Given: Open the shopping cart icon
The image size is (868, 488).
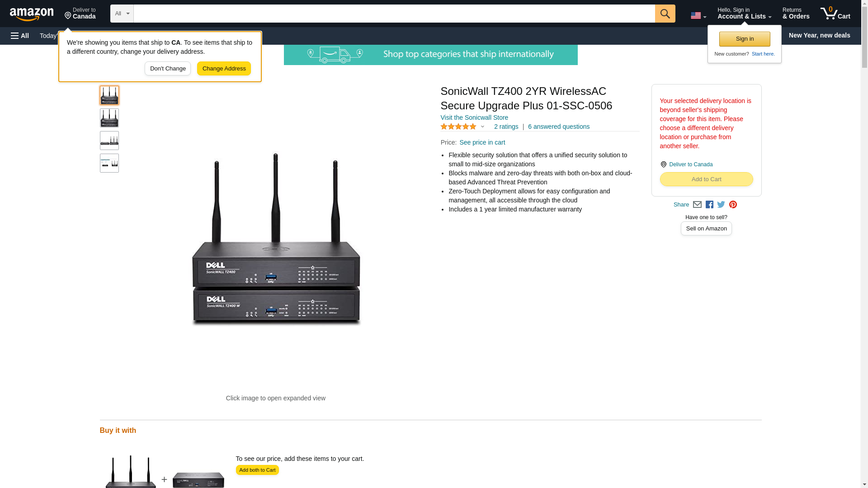Looking at the screenshot, I should 835,13.
